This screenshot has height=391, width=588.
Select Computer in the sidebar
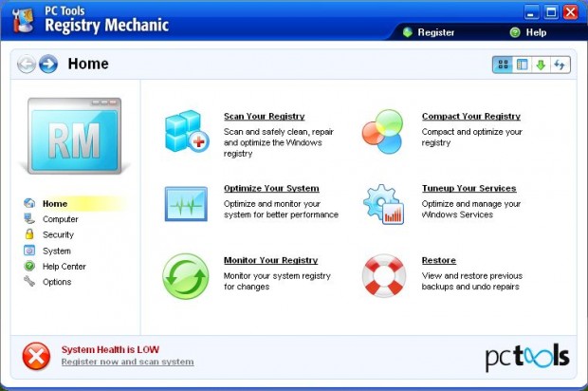click(61, 219)
